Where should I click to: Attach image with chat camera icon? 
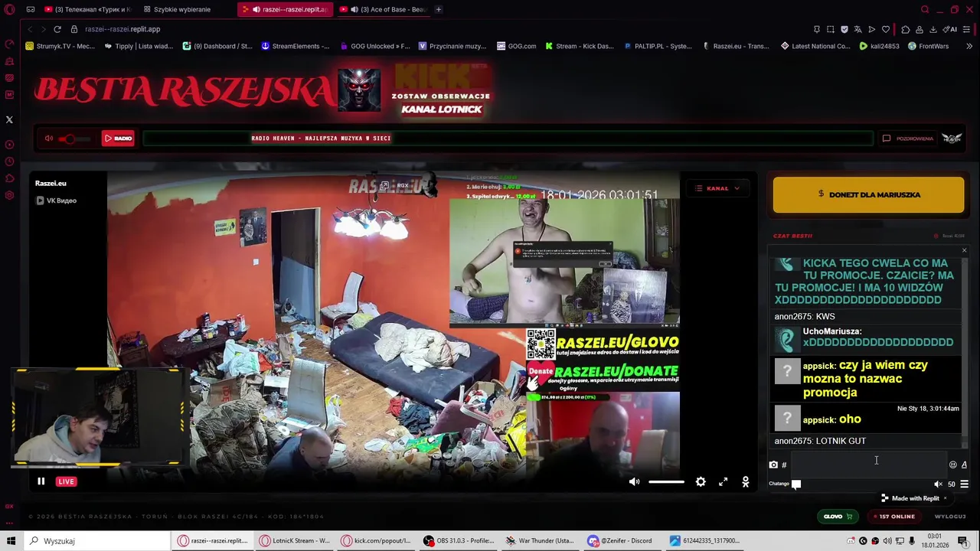pyautogui.click(x=773, y=465)
